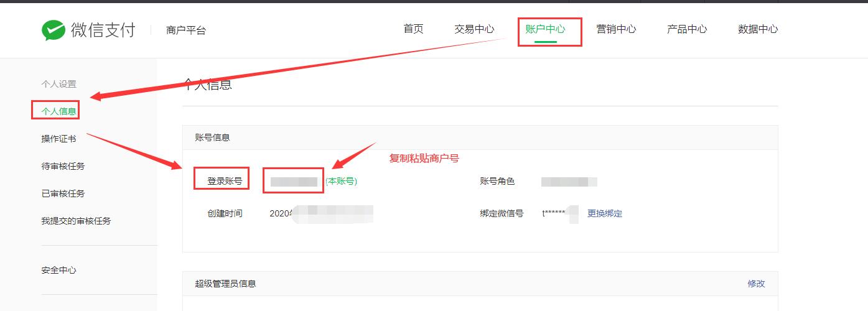Screen dimensions: 868x311
Task: Open 安全中心 in the sidebar
Action: pos(58,271)
